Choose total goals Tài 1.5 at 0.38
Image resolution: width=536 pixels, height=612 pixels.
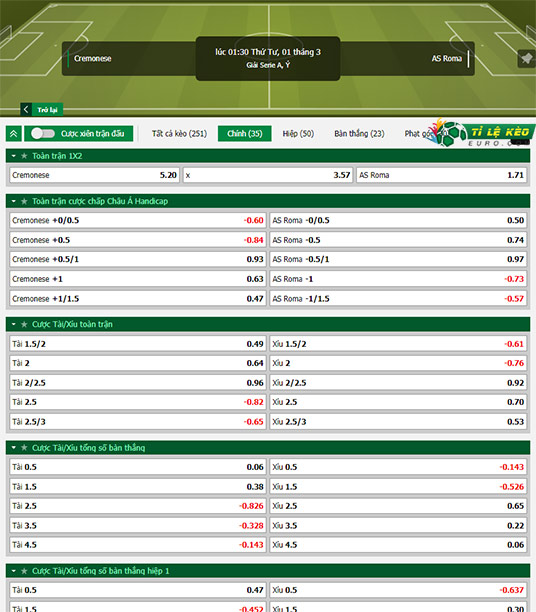[138, 487]
